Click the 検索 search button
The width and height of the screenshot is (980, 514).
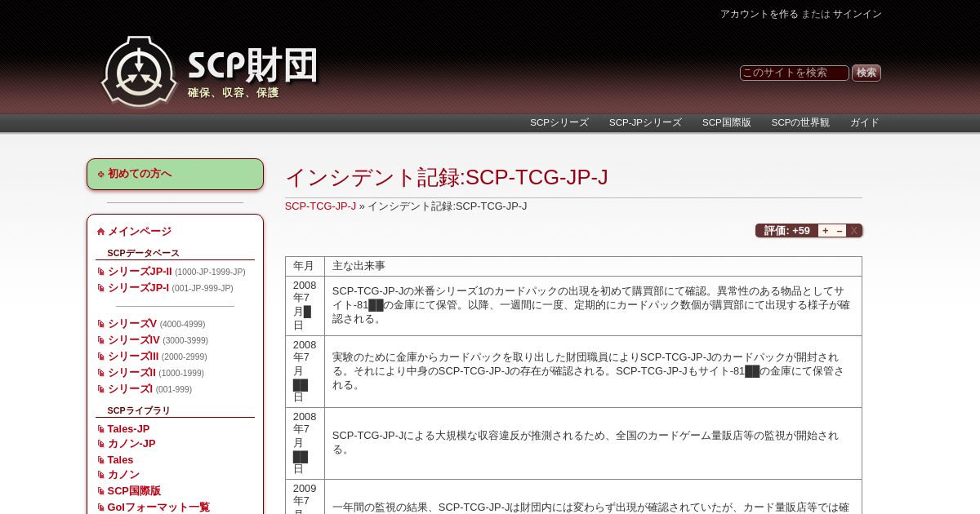coord(866,73)
